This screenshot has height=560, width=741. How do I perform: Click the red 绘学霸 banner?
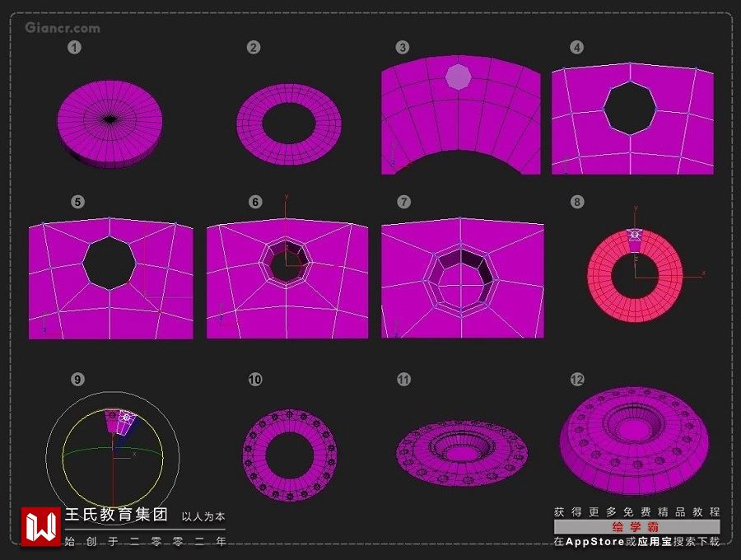pyautogui.click(x=637, y=526)
